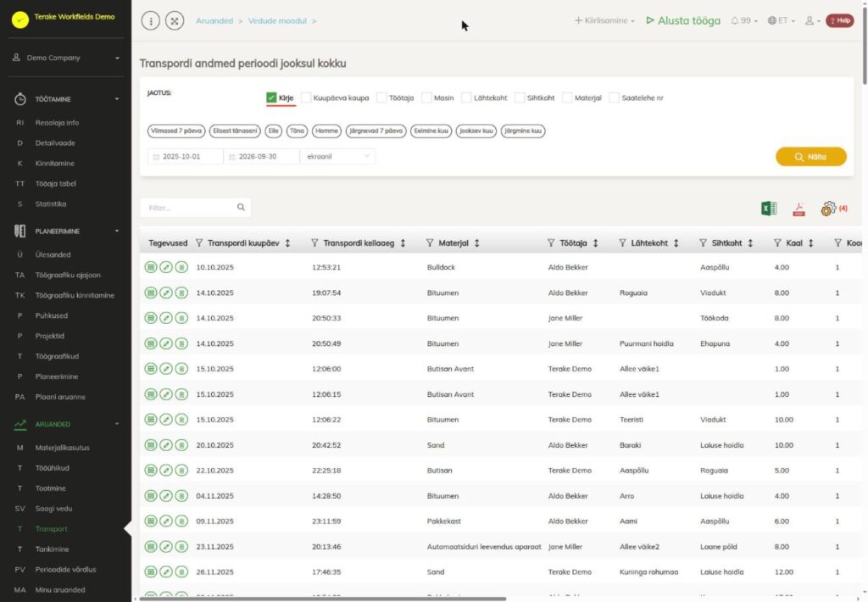Screen dimensions: 868x602
Task: Open notifications bell showing 99
Action: pos(743,20)
